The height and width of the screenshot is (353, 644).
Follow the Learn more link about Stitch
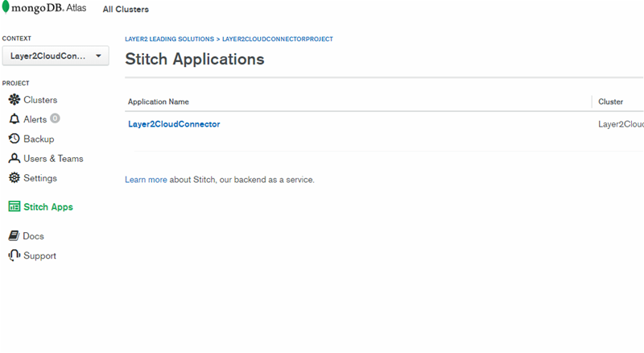[146, 180]
